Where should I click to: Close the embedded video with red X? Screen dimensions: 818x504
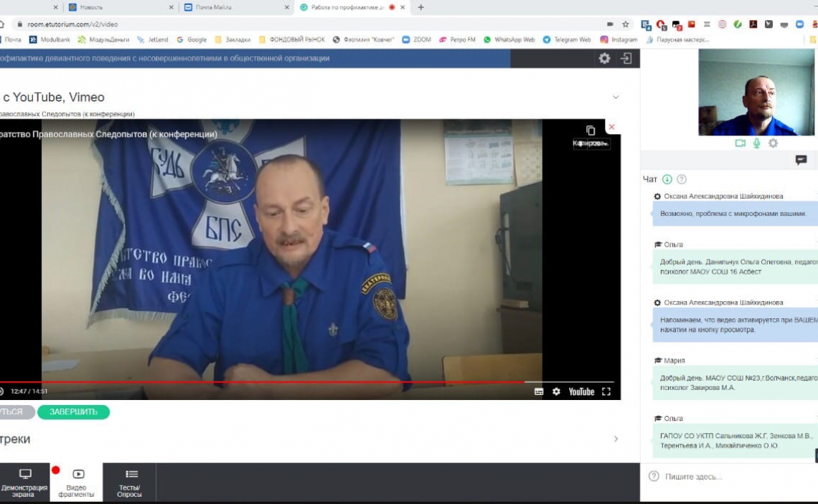(611, 127)
